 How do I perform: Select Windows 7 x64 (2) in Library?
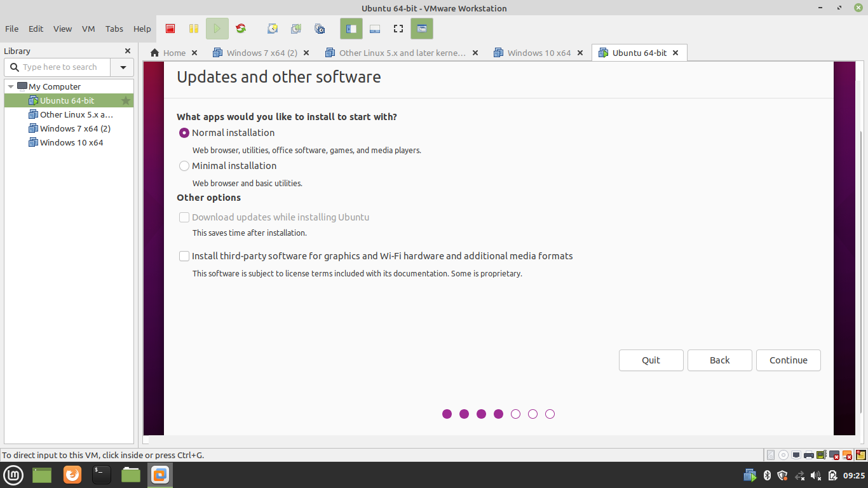pos(69,128)
